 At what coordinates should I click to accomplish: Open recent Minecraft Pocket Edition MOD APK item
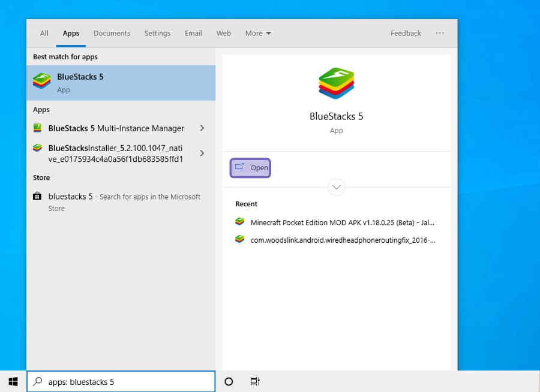[x=335, y=222]
